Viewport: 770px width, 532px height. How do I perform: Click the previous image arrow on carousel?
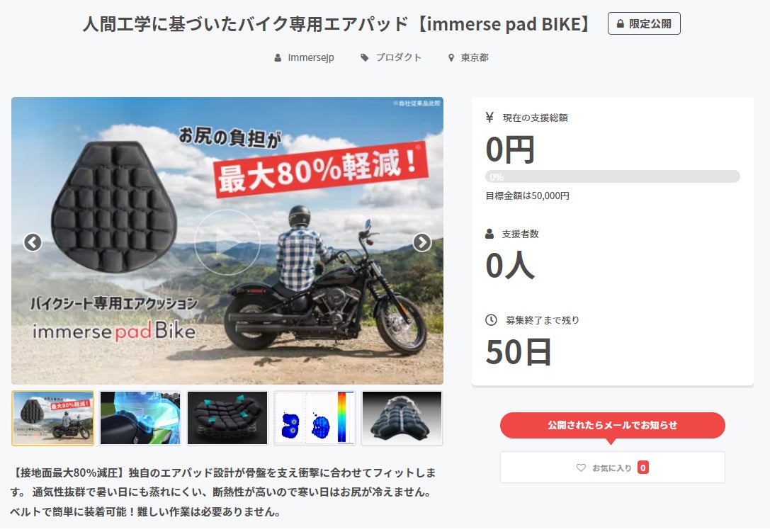[x=33, y=242]
